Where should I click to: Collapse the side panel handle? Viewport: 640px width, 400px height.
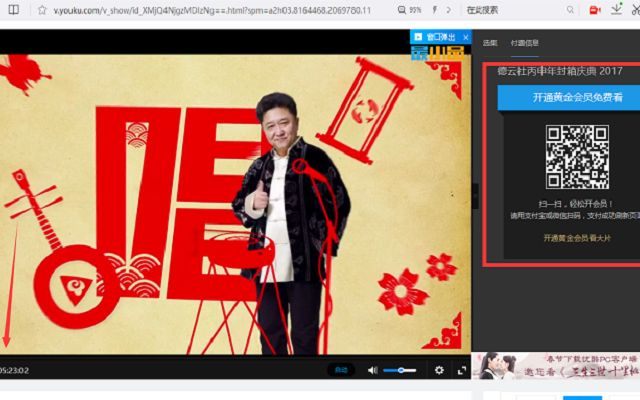(x=475, y=196)
